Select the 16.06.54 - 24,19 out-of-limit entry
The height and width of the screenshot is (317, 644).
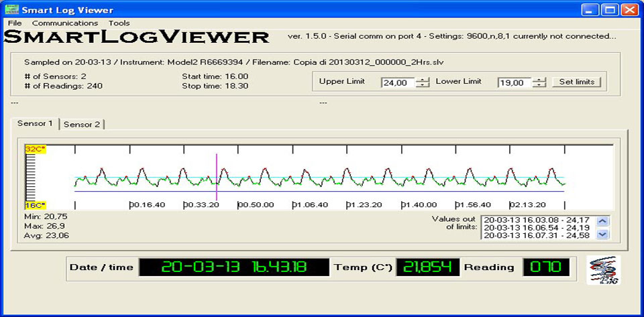(537, 228)
